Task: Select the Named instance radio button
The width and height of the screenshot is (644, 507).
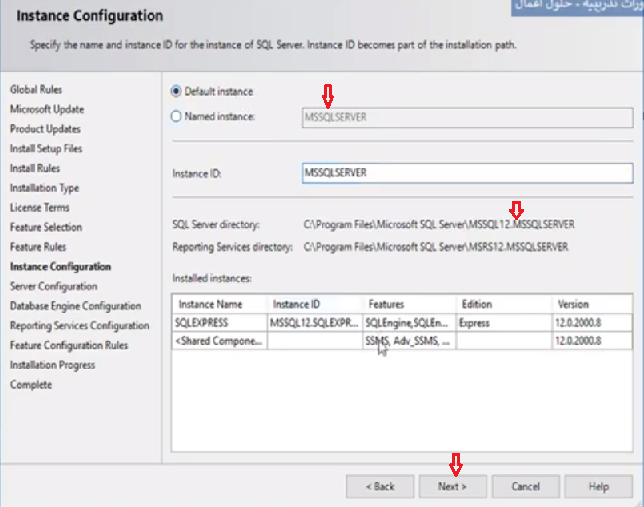Action: tap(176, 117)
